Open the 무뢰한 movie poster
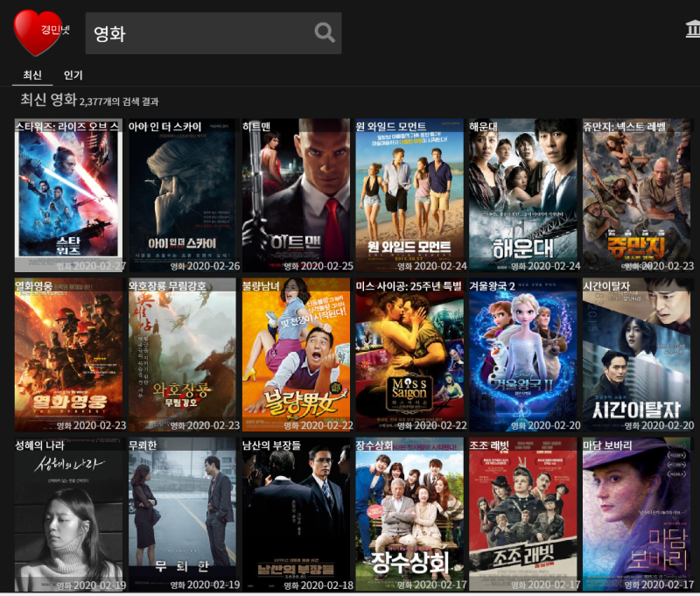 [x=182, y=515]
